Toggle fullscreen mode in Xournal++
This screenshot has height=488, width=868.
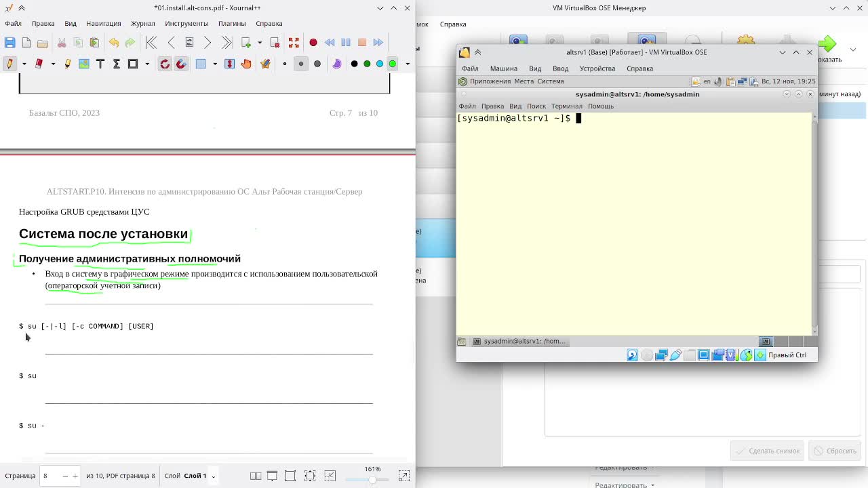pos(294,43)
